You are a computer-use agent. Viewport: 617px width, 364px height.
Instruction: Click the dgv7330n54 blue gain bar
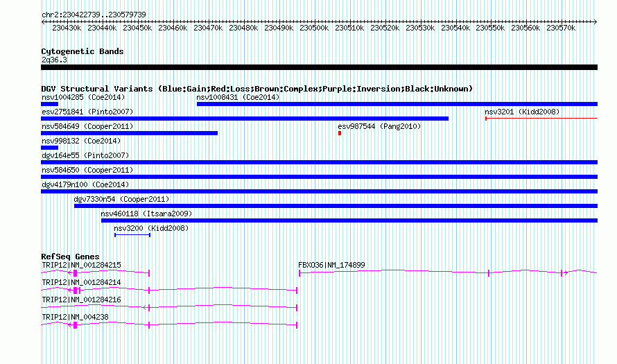pyautogui.click(x=336, y=206)
